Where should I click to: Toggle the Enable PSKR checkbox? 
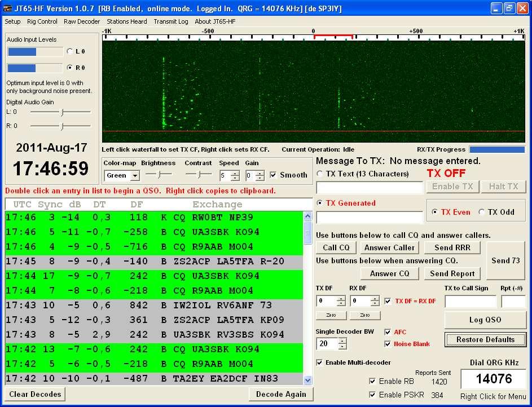point(372,395)
